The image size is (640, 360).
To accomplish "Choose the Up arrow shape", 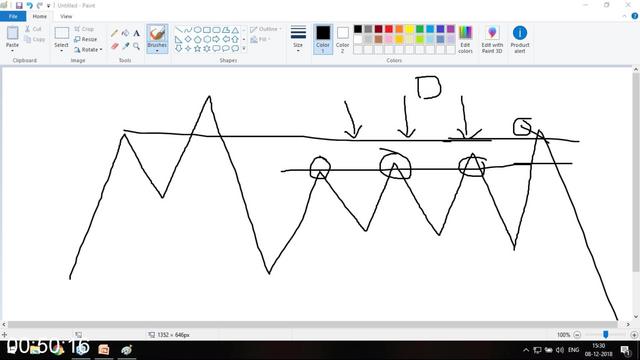I will click(x=235, y=39).
